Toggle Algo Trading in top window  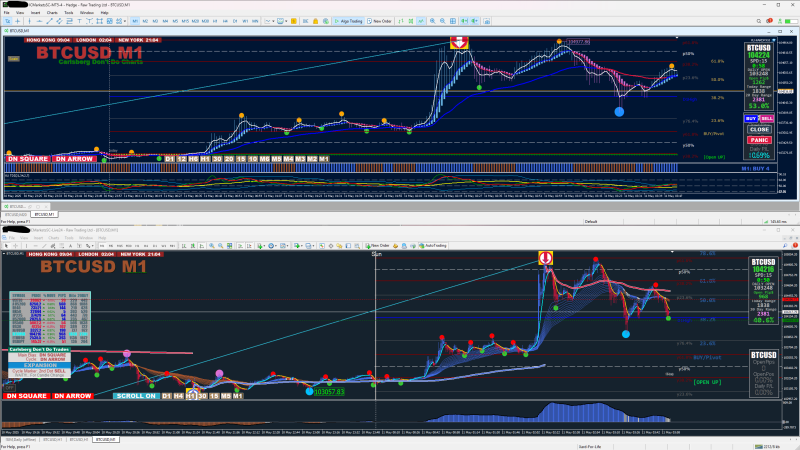[x=348, y=21]
